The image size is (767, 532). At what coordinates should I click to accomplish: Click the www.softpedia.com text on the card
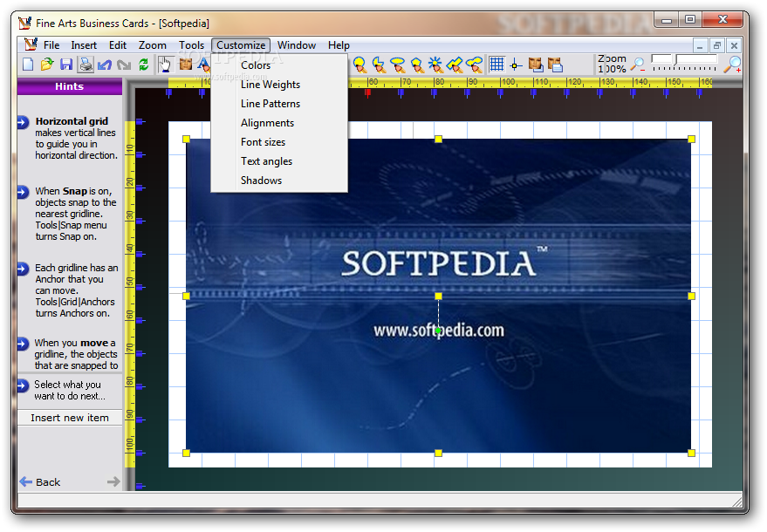pos(439,331)
